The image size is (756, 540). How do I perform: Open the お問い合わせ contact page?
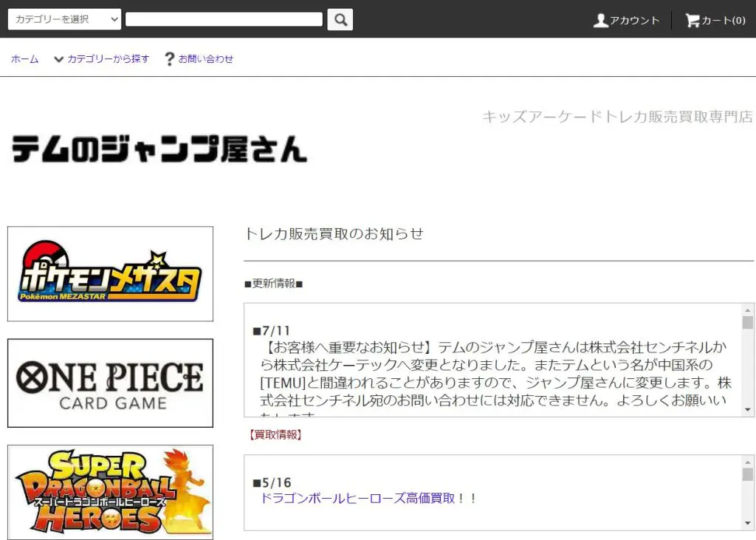coord(206,59)
